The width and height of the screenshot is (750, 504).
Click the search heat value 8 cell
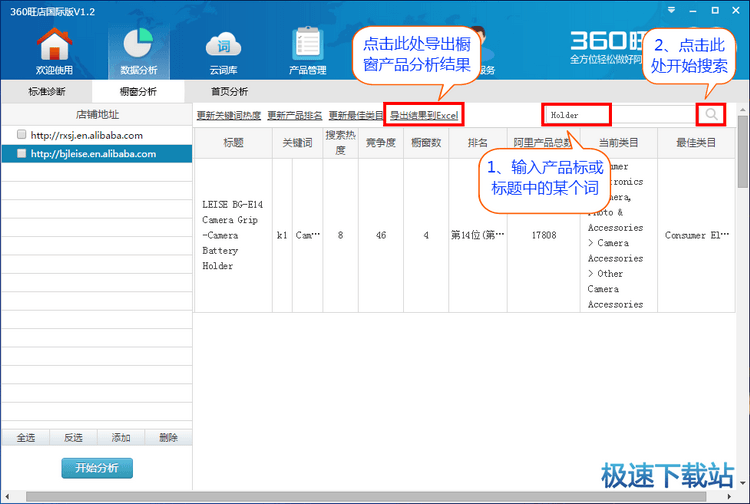click(x=341, y=235)
